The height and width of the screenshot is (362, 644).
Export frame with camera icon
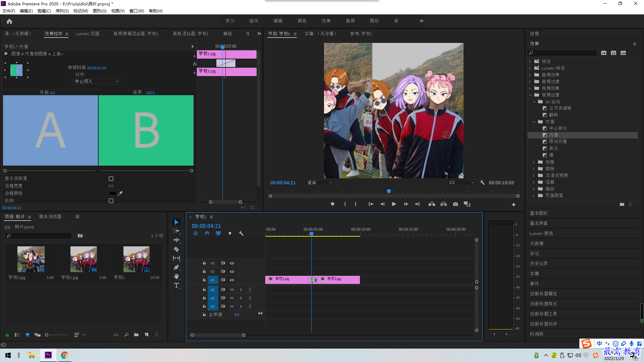[455, 204]
